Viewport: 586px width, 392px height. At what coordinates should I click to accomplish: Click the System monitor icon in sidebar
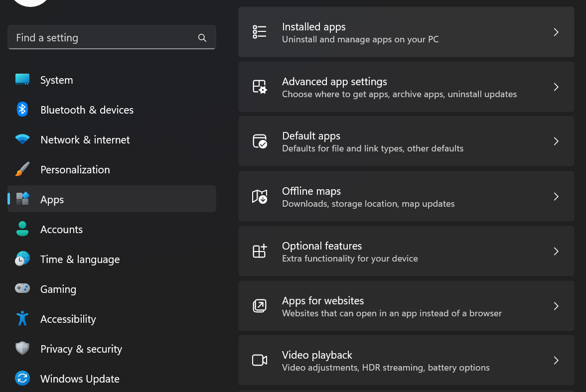point(22,80)
